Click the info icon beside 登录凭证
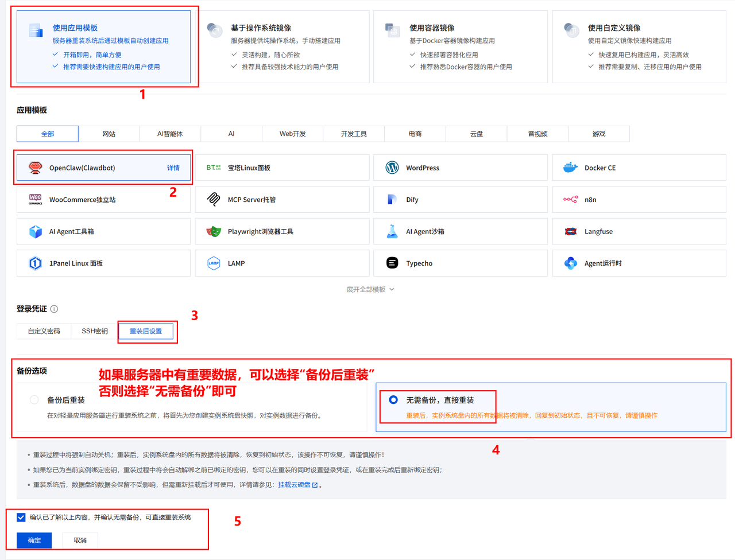Image resolution: width=735 pixels, height=560 pixels. [x=55, y=309]
